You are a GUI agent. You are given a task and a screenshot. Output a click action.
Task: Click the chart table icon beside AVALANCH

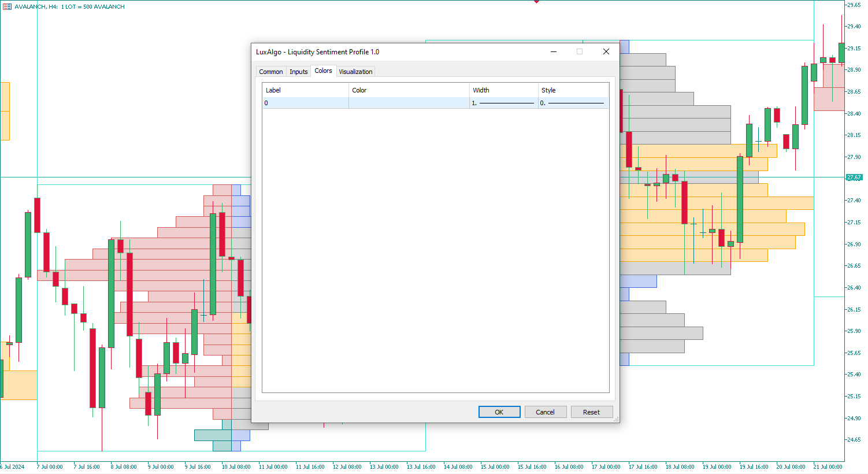pos(7,6)
